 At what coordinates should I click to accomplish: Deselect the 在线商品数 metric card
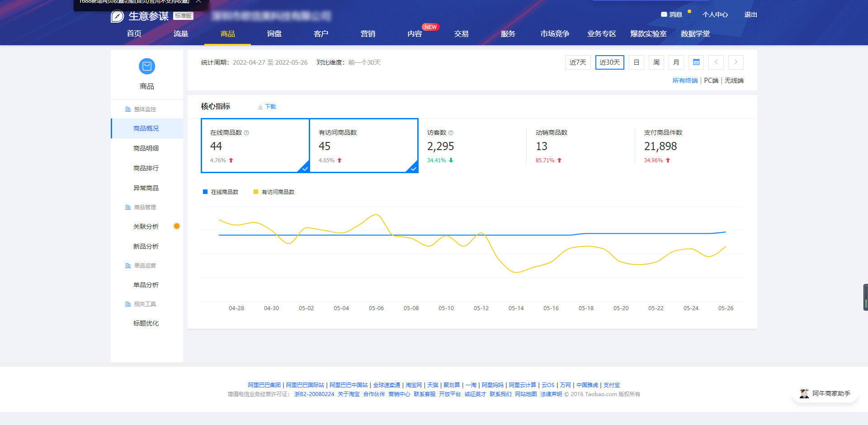(255, 146)
